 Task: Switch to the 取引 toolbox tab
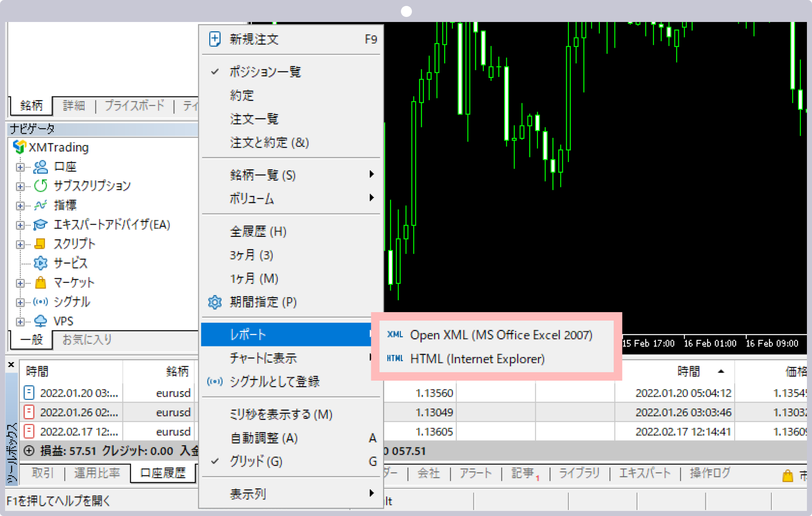pos(43,473)
